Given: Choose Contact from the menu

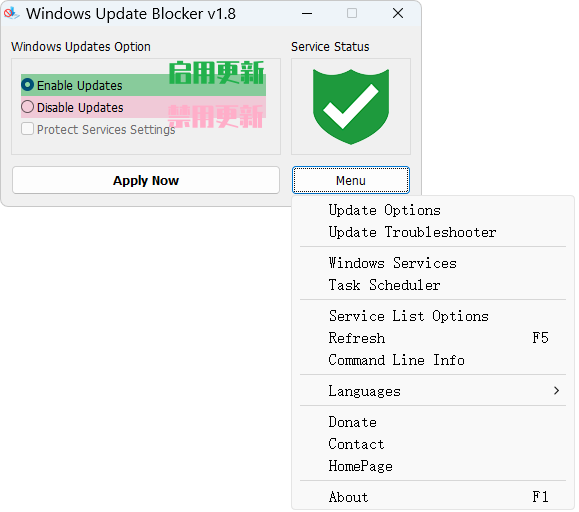Looking at the screenshot, I should pos(433,444).
